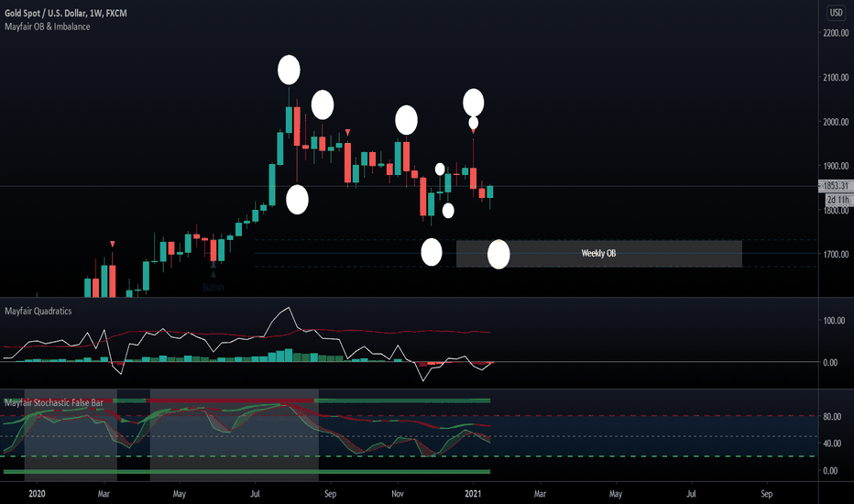The width and height of the screenshot is (854, 504).
Task: Click the USD currency button on price axis
Action: click(836, 13)
